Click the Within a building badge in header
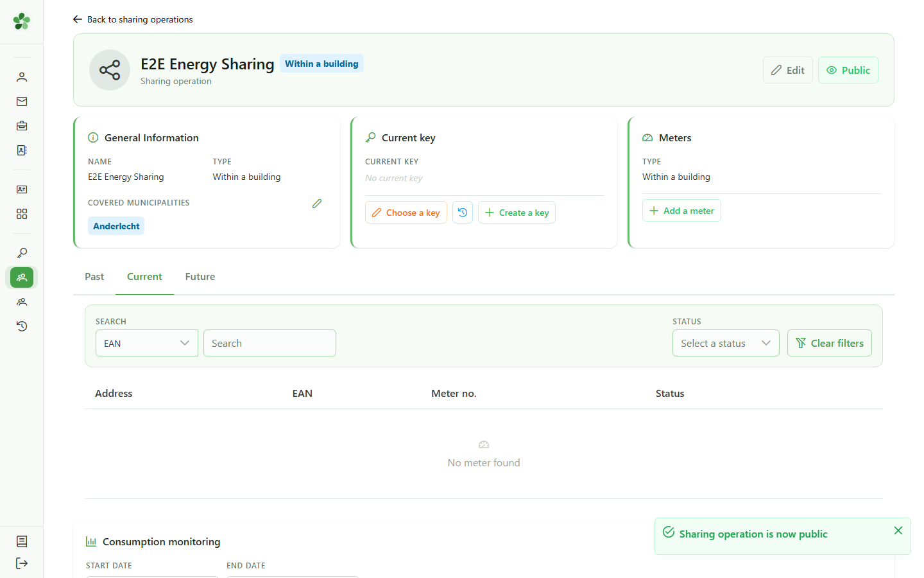 [x=321, y=64]
